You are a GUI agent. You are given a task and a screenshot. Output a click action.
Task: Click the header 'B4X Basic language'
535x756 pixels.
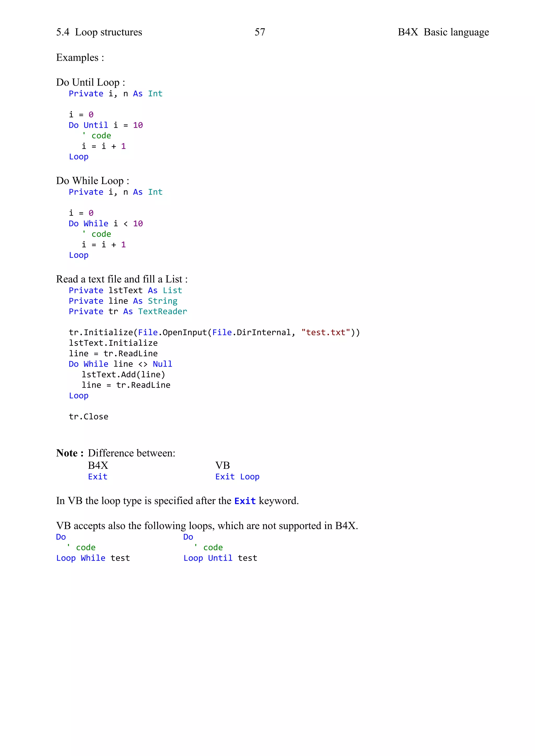tap(443, 32)
